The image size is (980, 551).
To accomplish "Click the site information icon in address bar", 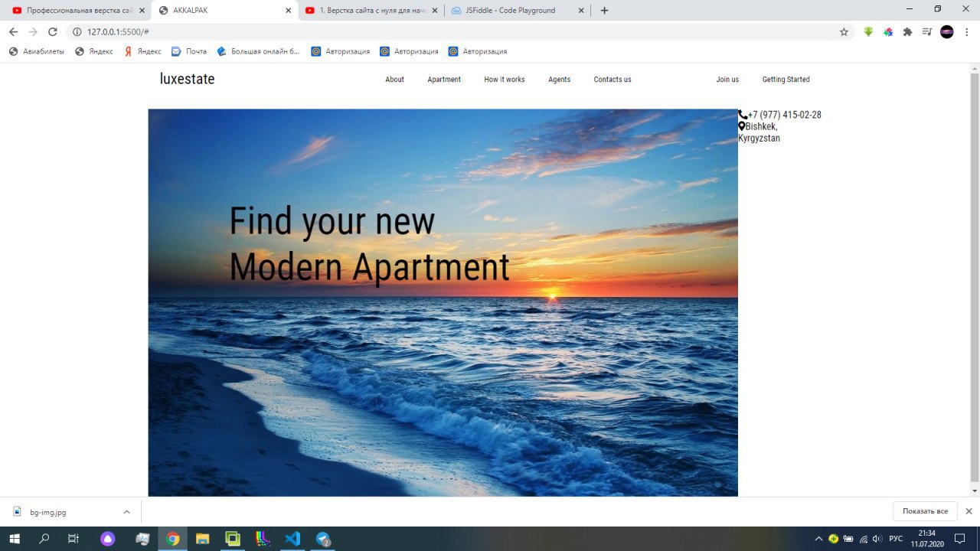I will pos(77,32).
